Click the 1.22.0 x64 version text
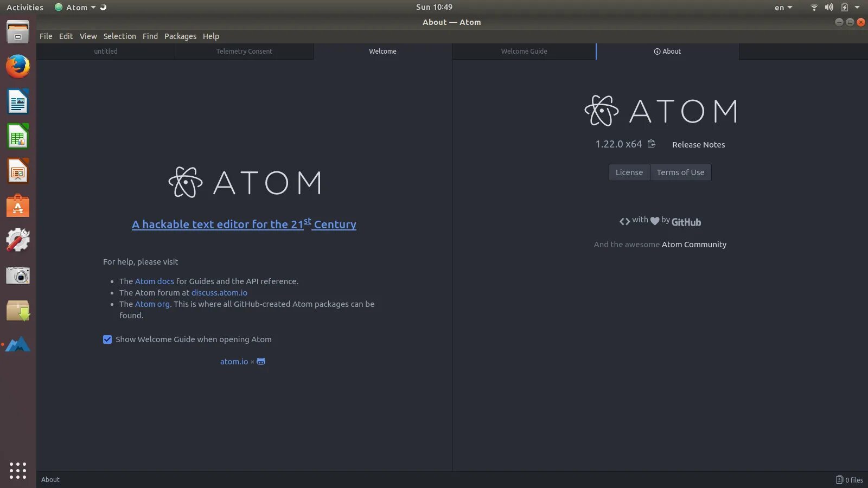This screenshot has height=488, width=868. coord(618,144)
